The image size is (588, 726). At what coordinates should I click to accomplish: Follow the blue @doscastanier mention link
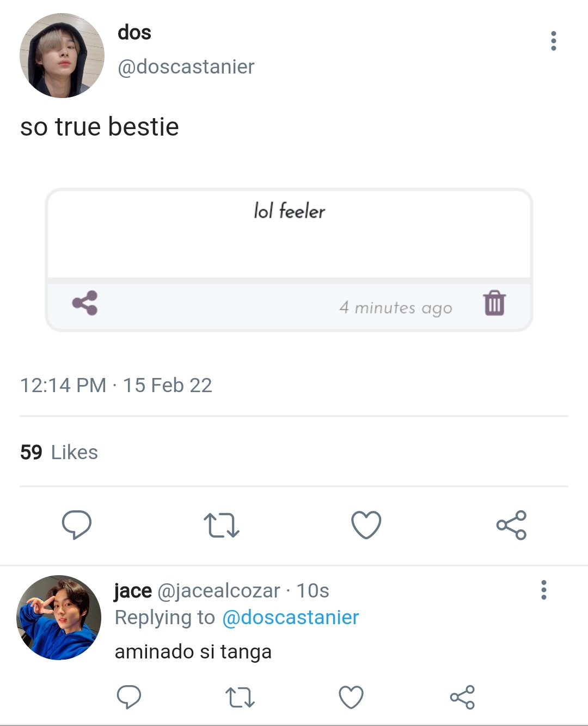tap(290, 617)
